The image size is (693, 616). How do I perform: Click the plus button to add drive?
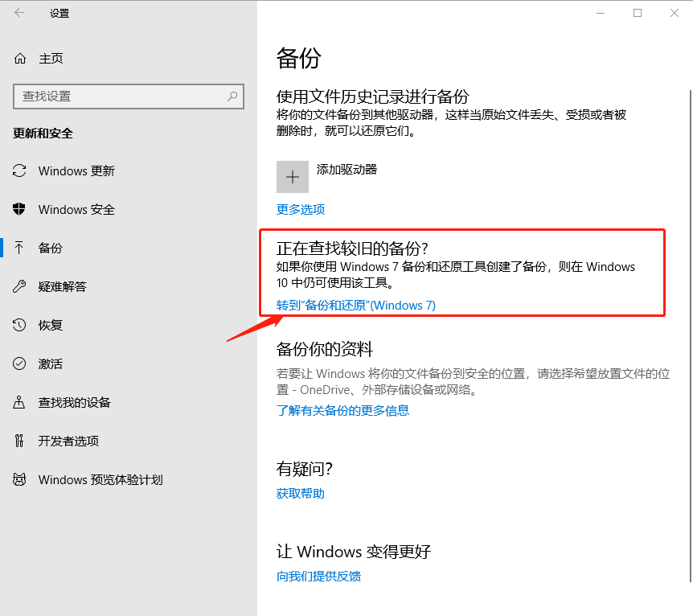(x=293, y=177)
